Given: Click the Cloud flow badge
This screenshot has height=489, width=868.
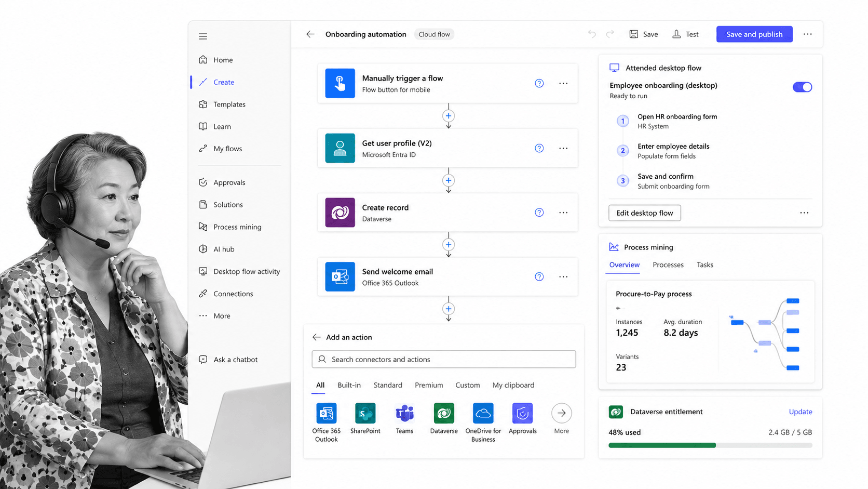Looking at the screenshot, I should [x=434, y=34].
